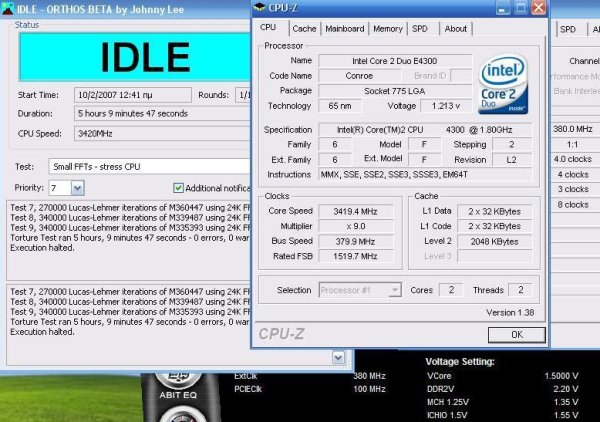Select SPD tab in the background CPU-Z window

(x=568, y=29)
